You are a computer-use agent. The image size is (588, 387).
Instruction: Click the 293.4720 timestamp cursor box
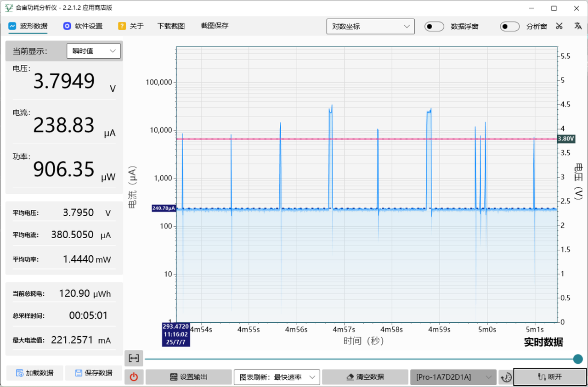pyautogui.click(x=176, y=335)
